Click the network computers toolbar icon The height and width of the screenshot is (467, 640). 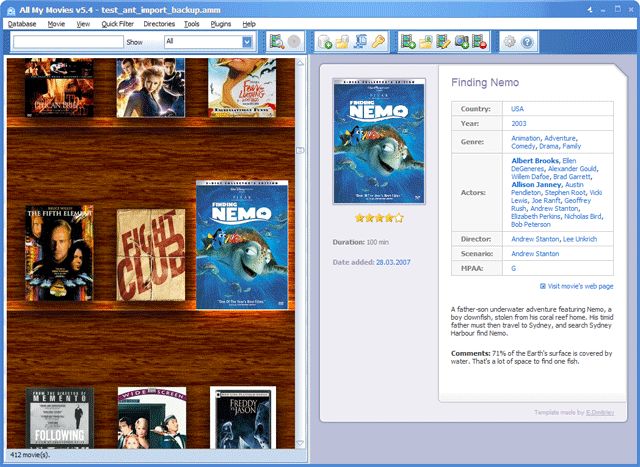[360, 42]
